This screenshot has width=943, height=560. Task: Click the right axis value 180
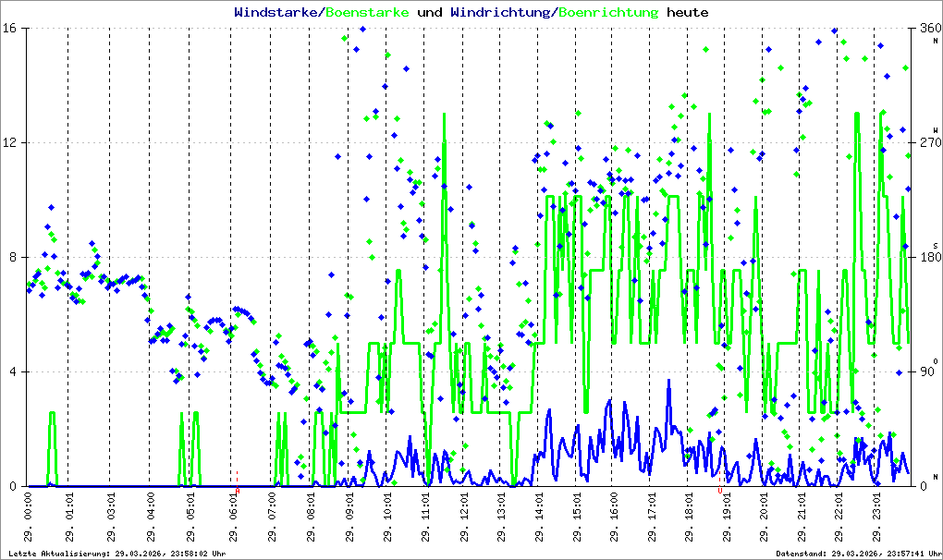pos(928,258)
